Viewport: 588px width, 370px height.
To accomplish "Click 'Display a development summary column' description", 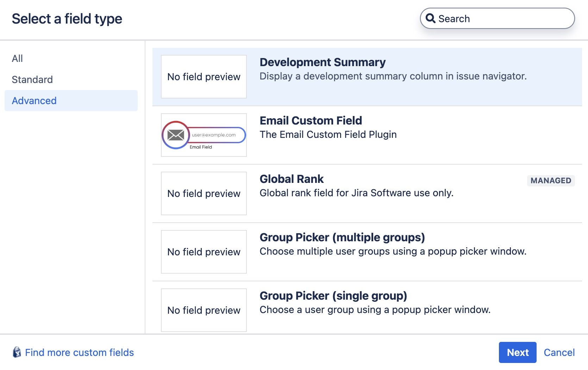I will click(393, 76).
